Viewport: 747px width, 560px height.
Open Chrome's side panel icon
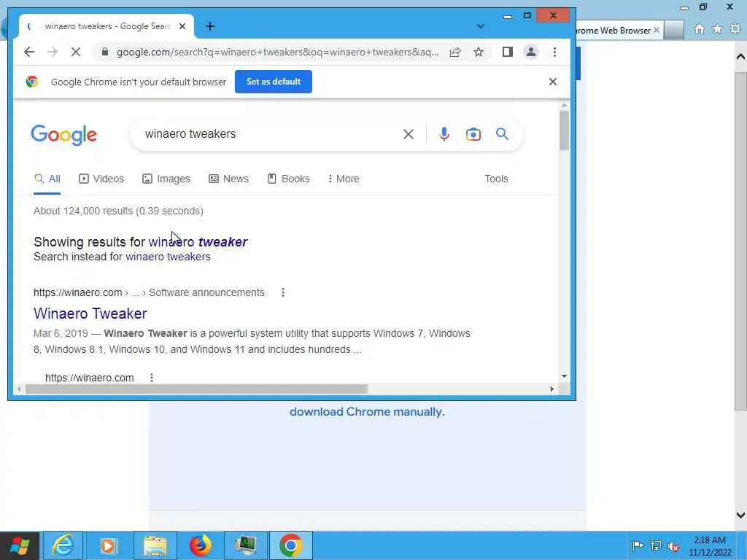[x=508, y=52]
